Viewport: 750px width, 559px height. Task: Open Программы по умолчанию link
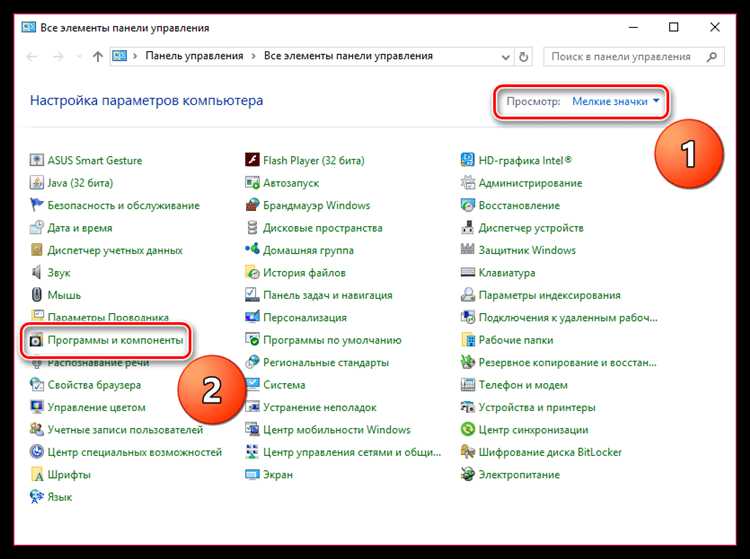pos(332,340)
